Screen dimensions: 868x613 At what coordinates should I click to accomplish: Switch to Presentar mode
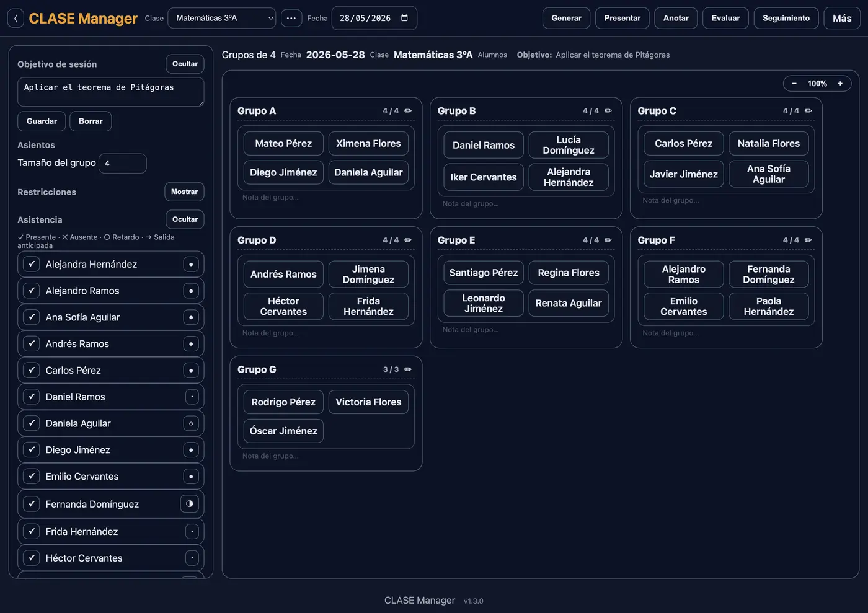click(622, 18)
